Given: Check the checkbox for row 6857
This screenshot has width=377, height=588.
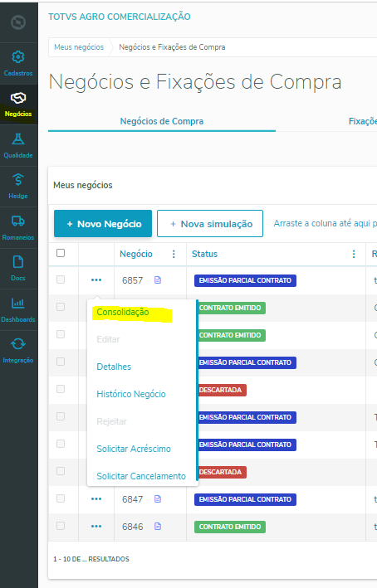Looking at the screenshot, I should [61, 279].
